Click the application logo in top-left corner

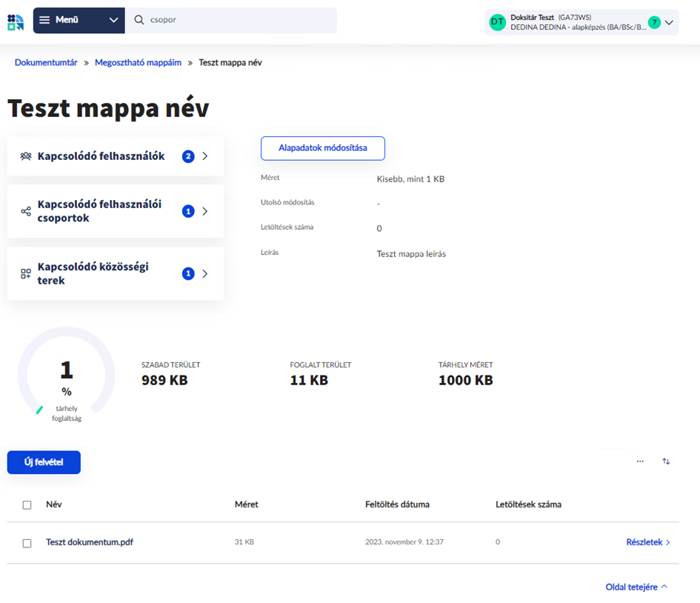tap(16, 21)
